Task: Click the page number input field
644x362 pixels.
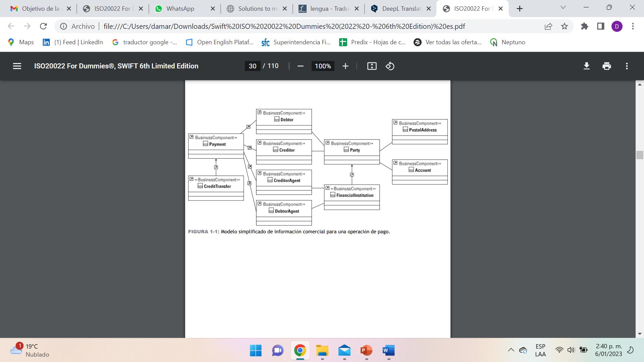Action: (x=253, y=66)
